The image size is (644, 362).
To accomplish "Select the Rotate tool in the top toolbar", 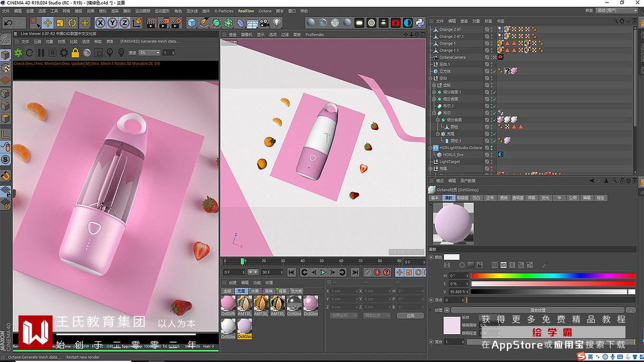I will point(72,23).
